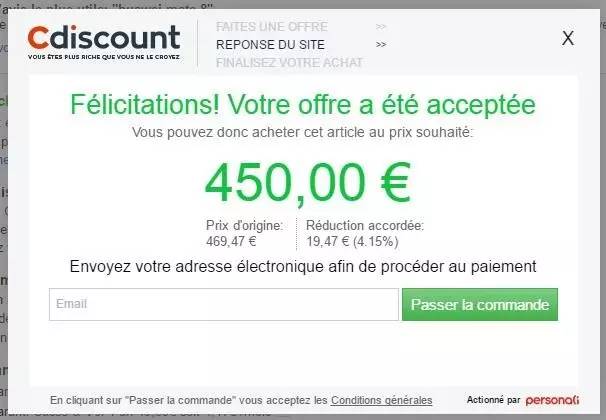Click the Cdiscount slogan under the logo
This screenshot has width=606, height=420.
point(104,57)
